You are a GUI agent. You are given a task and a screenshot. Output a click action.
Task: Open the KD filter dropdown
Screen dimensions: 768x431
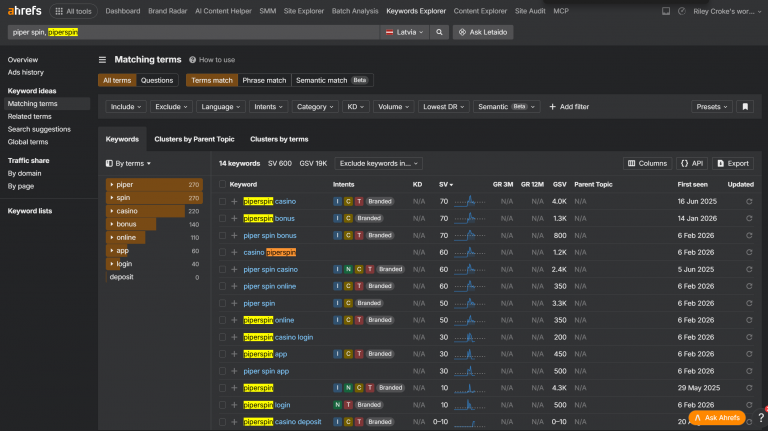(x=355, y=107)
